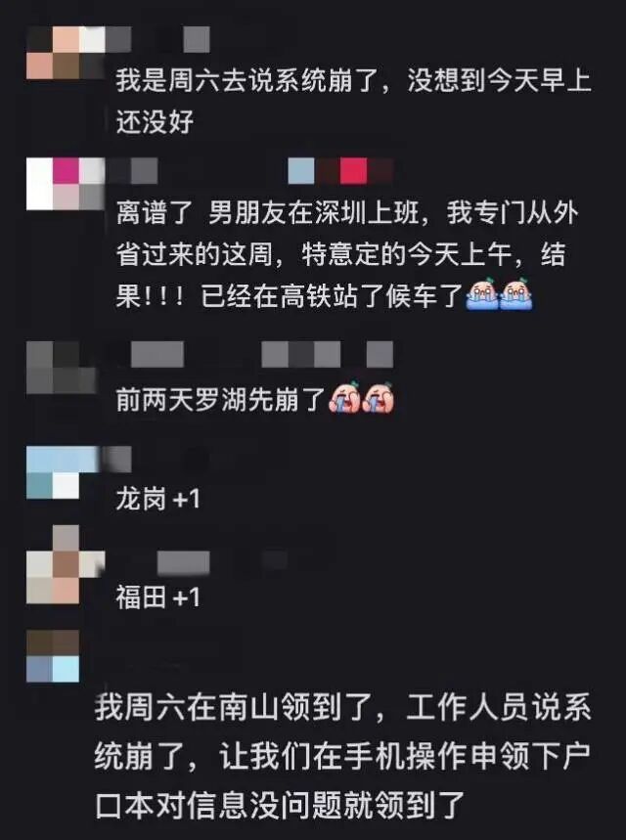
Task: Tap the first crying emoji after 候车了
Action: (x=482, y=294)
